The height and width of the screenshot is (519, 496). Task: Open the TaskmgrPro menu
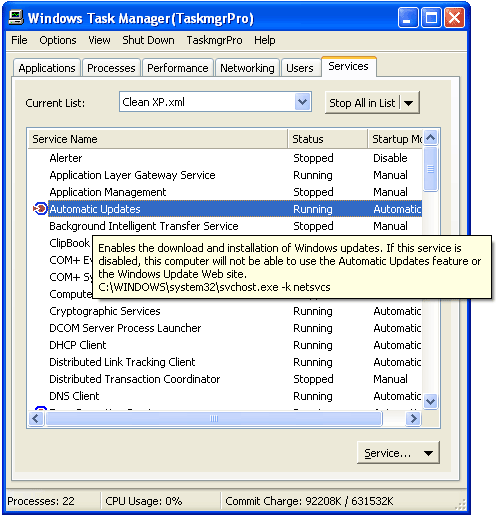[x=214, y=40]
